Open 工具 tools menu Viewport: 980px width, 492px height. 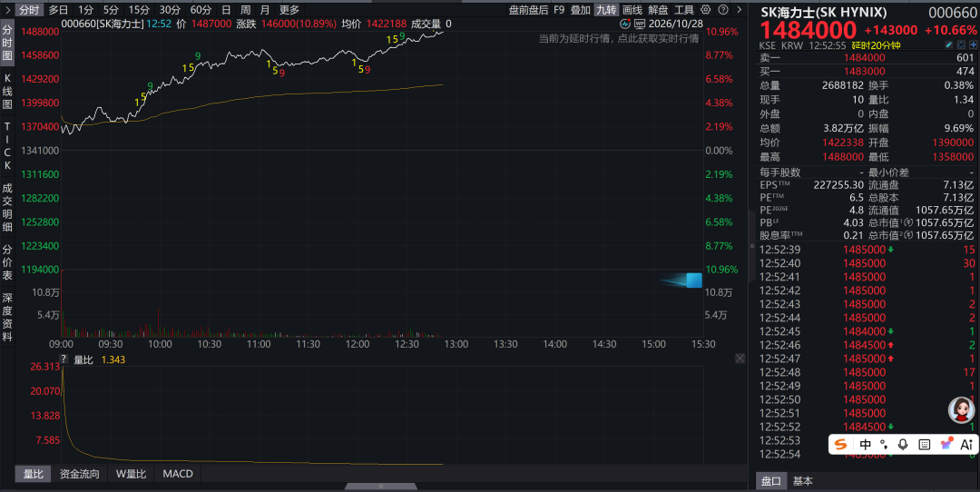click(684, 10)
